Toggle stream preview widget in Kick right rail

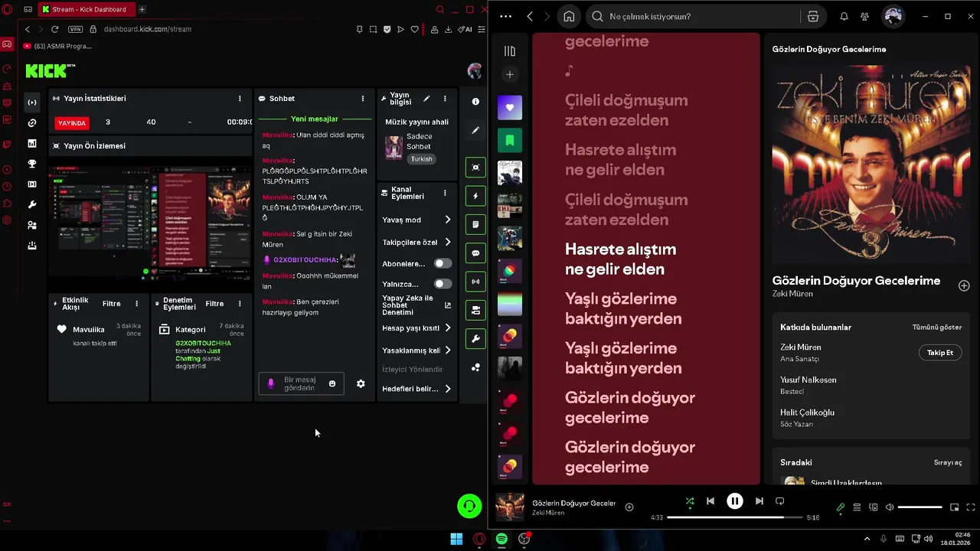click(x=475, y=168)
